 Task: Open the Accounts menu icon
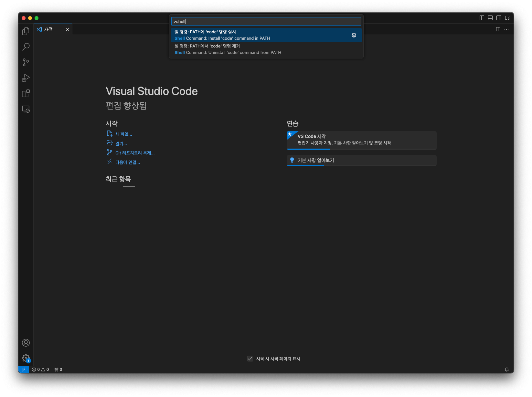26,343
